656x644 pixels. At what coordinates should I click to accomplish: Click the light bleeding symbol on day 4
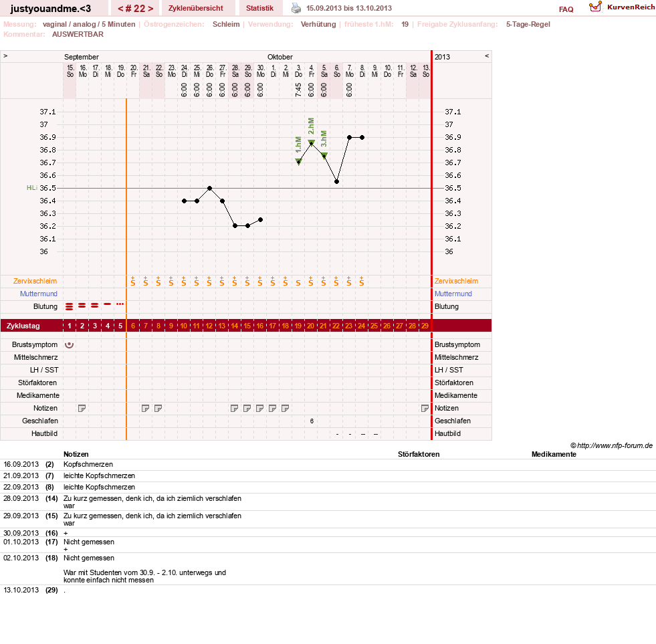pyautogui.click(x=108, y=304)
